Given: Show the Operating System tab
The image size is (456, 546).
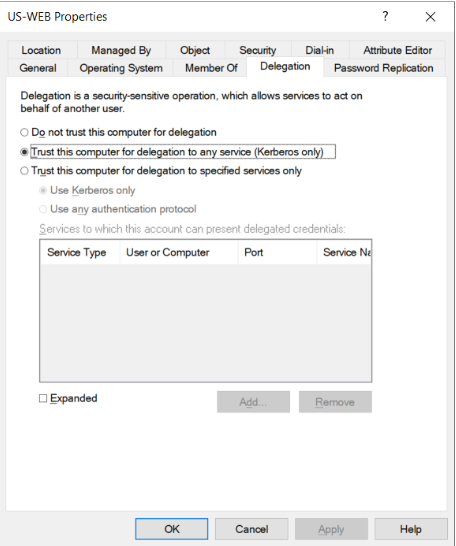Looking at the screenshot, I should click(121, 68).
